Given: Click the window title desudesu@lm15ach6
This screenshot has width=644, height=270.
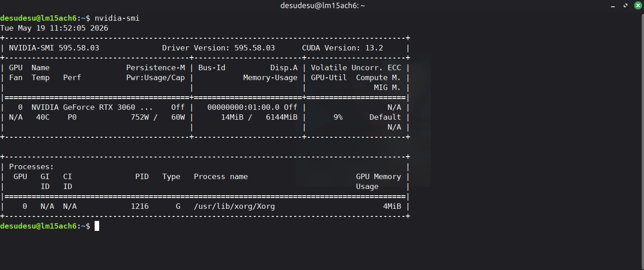Looking at the screenshot, I should pos(322,5).
